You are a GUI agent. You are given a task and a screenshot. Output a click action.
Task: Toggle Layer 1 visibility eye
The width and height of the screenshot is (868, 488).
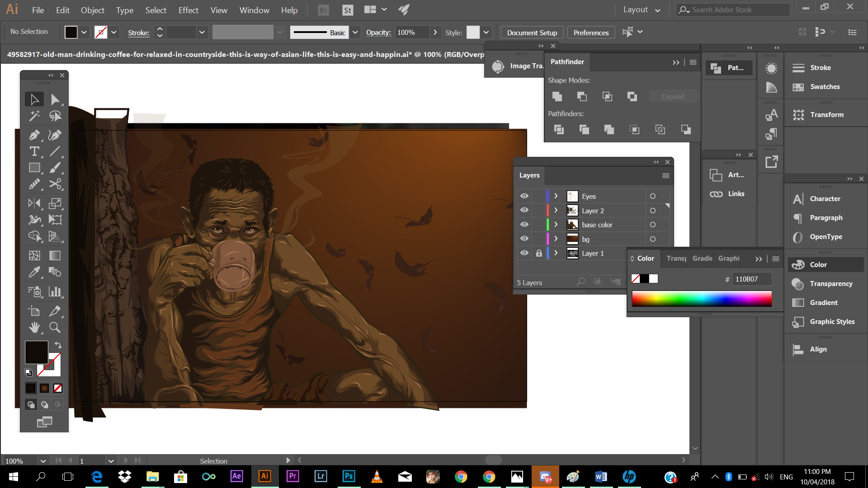pyautogui.click(x=524, y=253)
